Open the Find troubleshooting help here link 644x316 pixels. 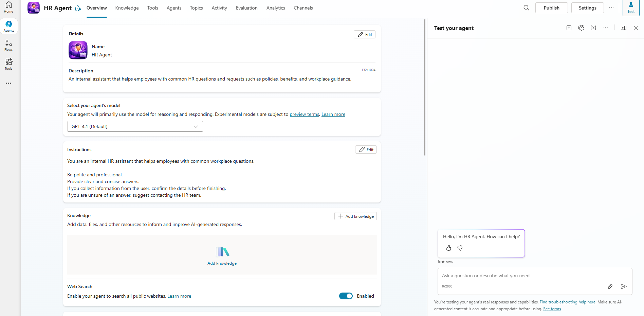click(568, 302)
